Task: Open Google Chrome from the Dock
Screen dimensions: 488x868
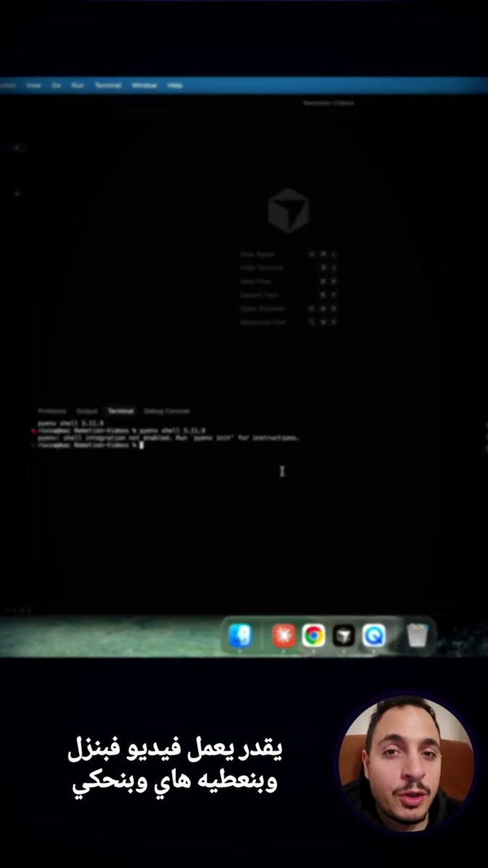Action: pyautogui.click(x=313, y=636)
